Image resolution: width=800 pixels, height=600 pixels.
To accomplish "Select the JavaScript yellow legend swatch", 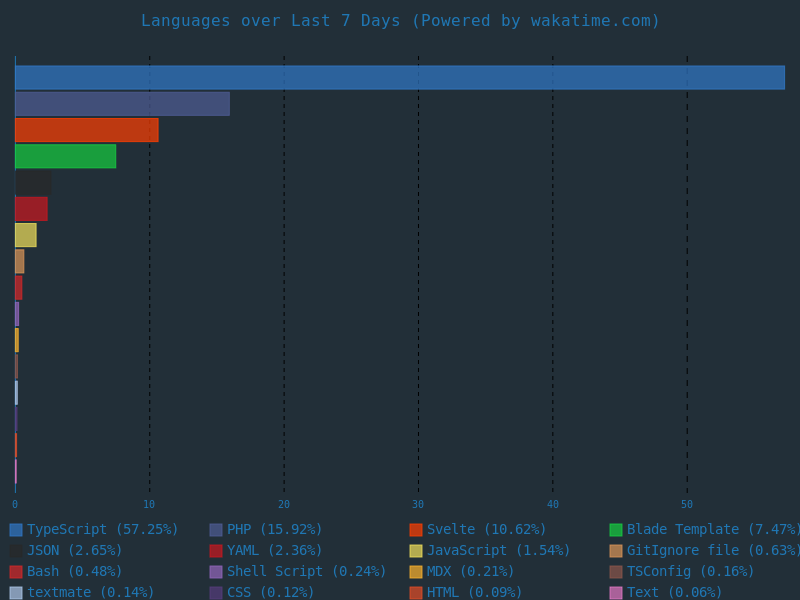I will pos(416,551).
